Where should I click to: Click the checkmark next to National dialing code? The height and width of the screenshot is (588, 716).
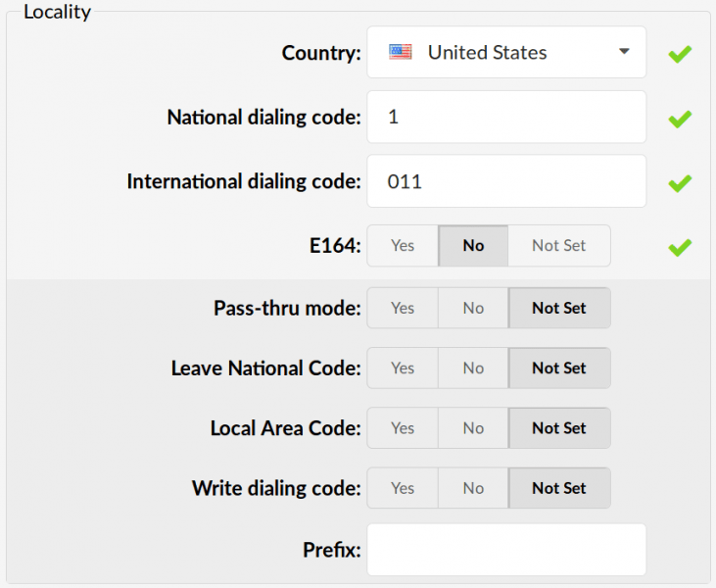pyautogui.click(x=680, y=119)
